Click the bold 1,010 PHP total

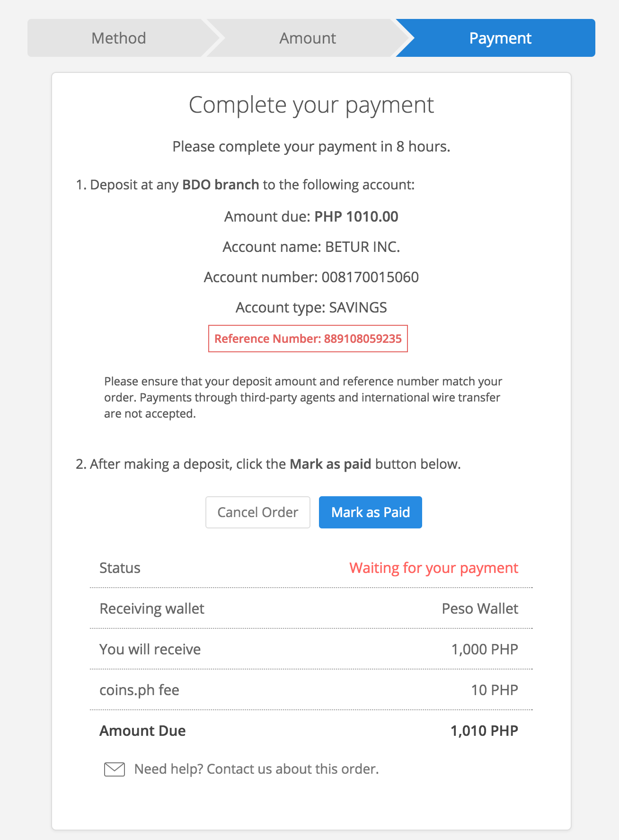click(484, 731)
